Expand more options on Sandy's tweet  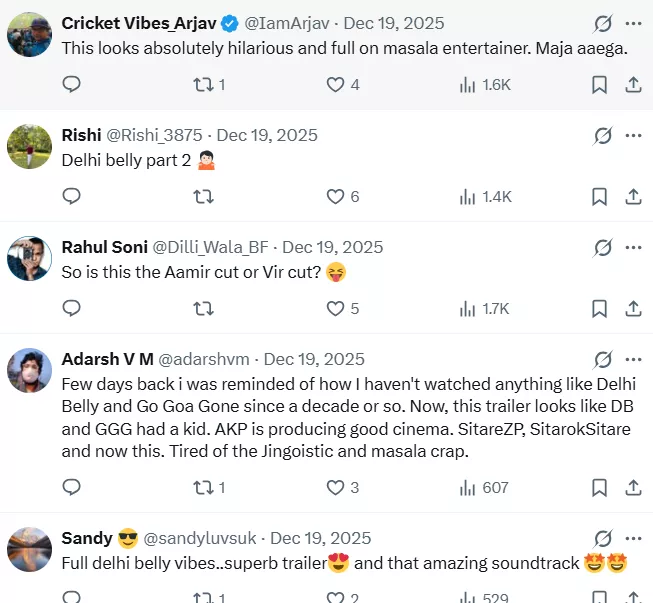pos(633,538)
